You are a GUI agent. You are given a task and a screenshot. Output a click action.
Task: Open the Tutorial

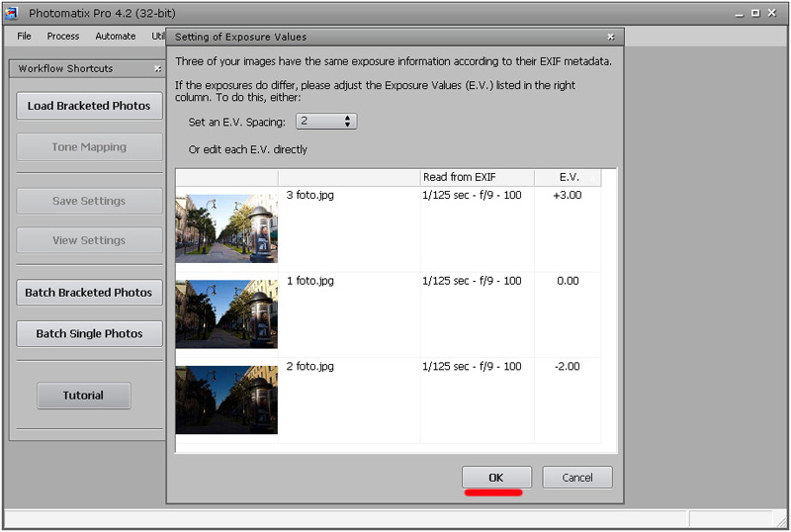(84, 396)
